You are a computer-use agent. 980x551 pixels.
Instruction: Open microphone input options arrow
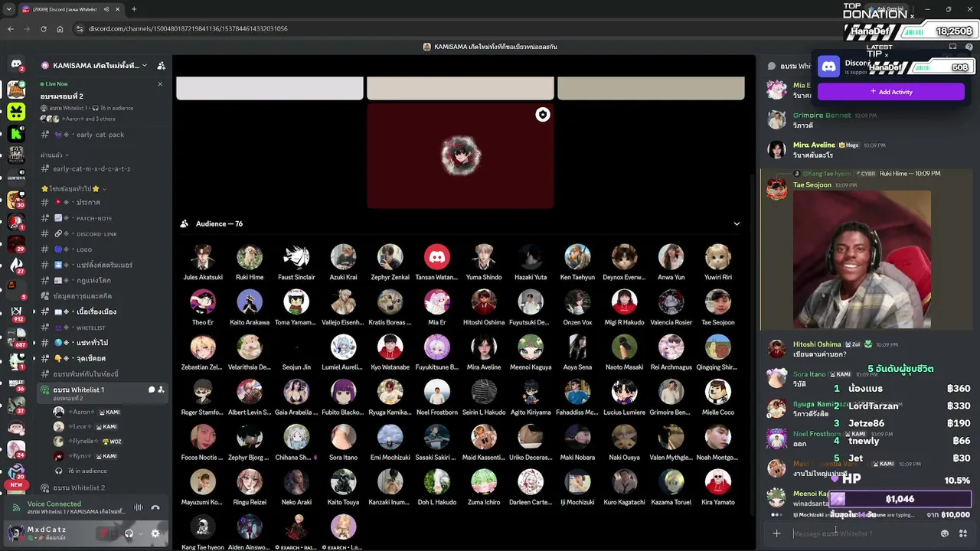click(115, 533)
